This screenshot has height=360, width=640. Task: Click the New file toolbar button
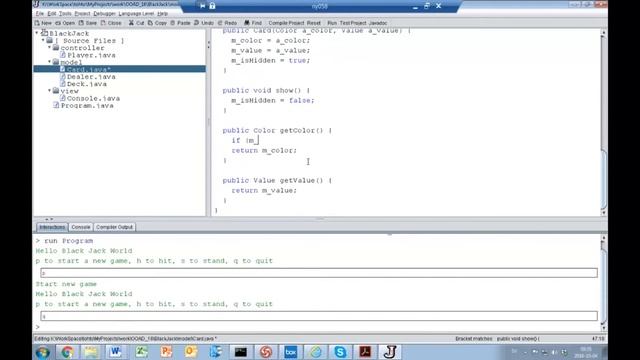(x=43, y=23)
